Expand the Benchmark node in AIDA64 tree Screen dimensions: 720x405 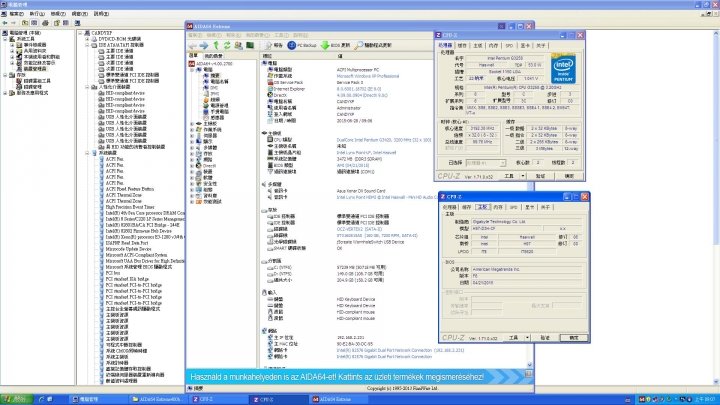pos(192,202)
